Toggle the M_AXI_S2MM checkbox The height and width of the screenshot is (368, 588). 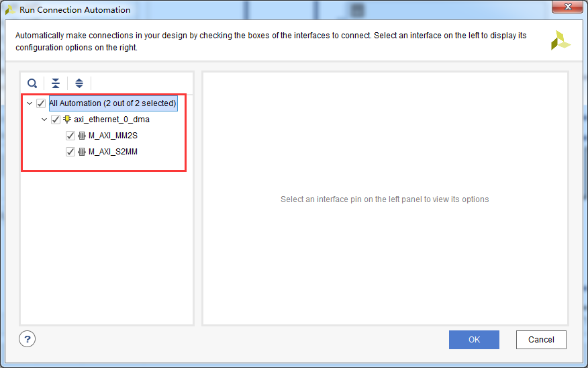[x=70, y=152]
